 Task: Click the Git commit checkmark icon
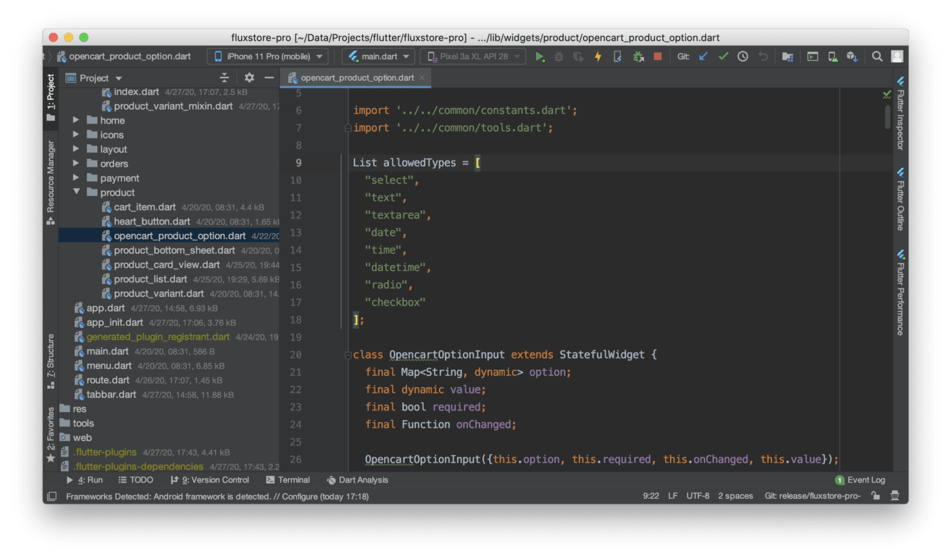[723, 56]
